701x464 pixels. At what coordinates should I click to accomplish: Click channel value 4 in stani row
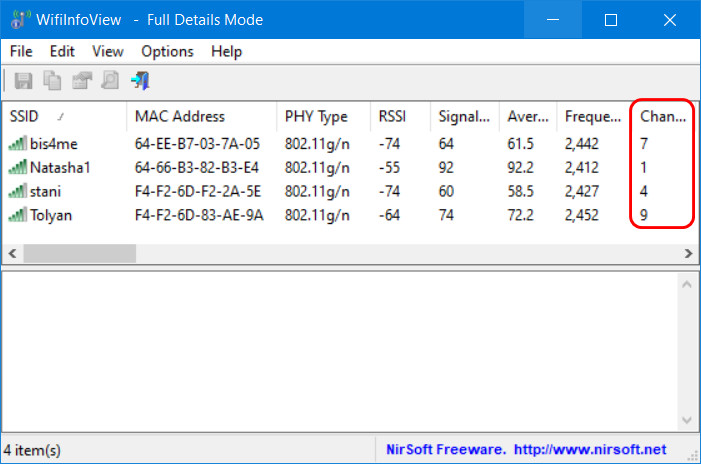(644, 191)
